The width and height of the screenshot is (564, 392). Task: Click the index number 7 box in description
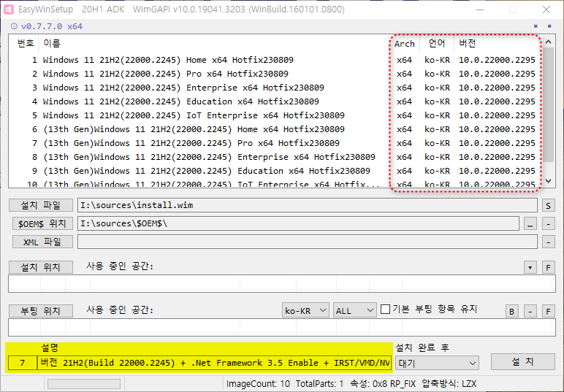[23, 363]
